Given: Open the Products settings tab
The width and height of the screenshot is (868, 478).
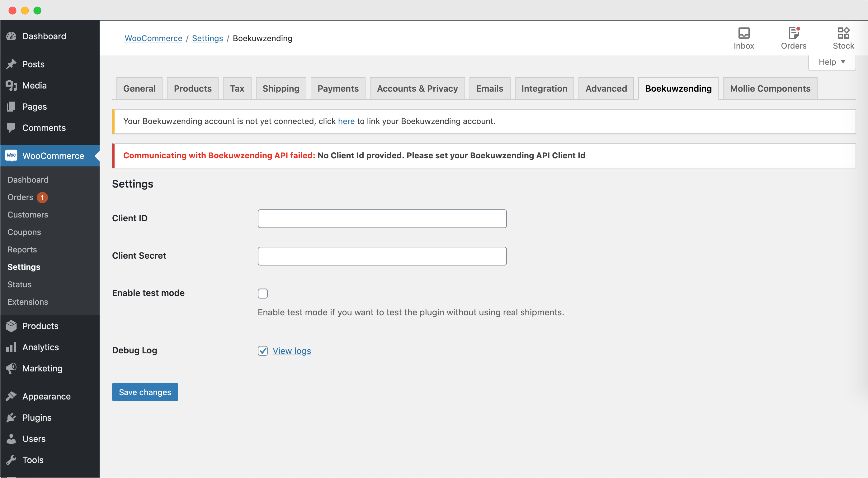Looking at the screenshot, I should (193, 88).
